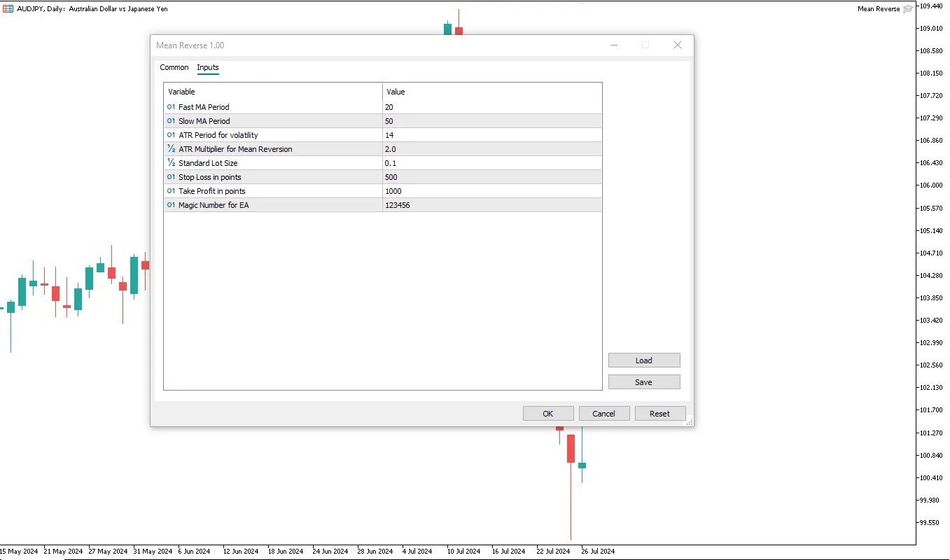950x560 pixels.
Task: Edit the Take Profit value 1000
Action: 491,191
